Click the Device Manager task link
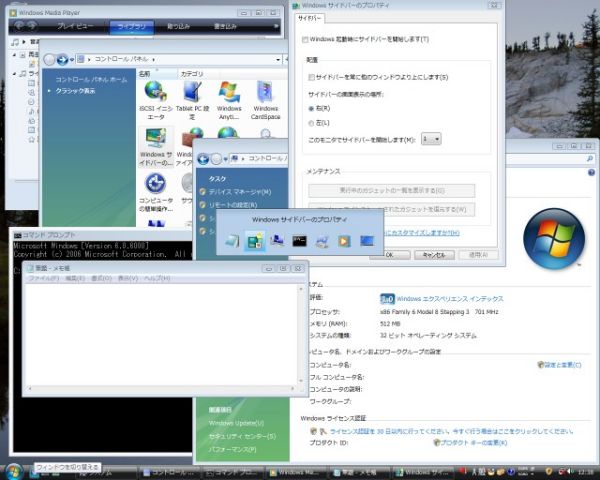This screenshot has width=600, height=480. tap(240, 191)
